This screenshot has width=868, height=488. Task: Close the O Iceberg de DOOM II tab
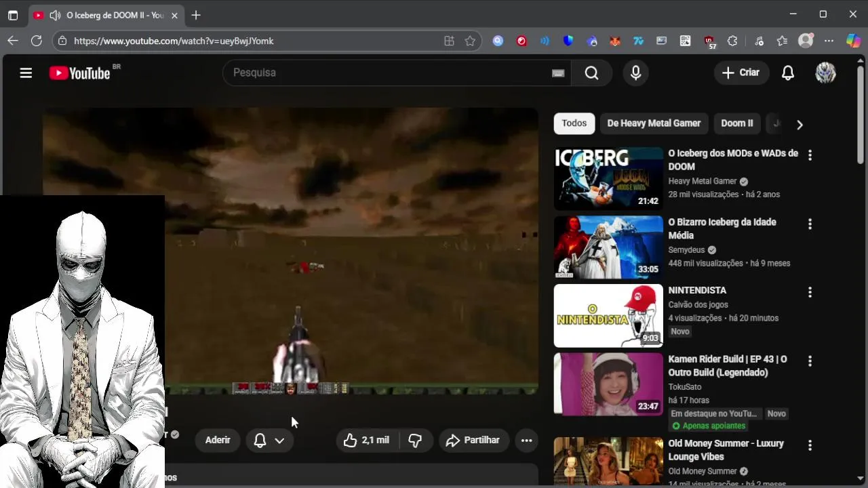(174, 15)
